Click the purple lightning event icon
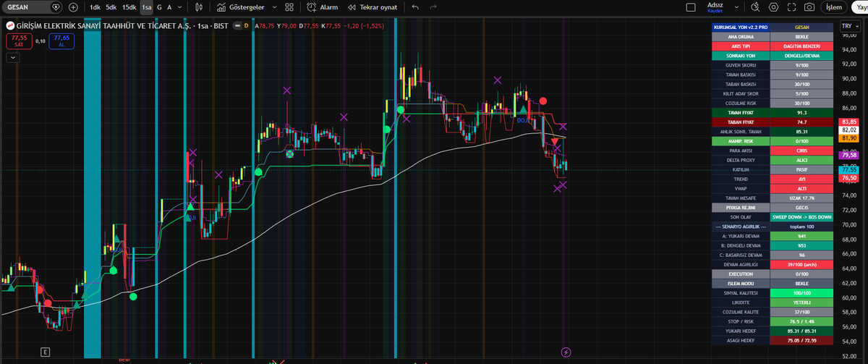The height and width of the screenshot is (364, 868). pyautogui.click(x=566, y=352)
